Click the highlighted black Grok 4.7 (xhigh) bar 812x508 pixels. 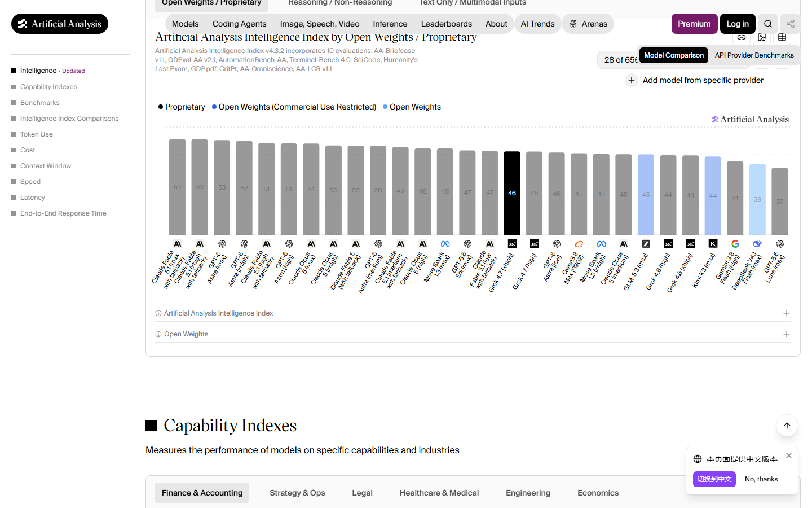pyautogui.click(x=512, y=193)
